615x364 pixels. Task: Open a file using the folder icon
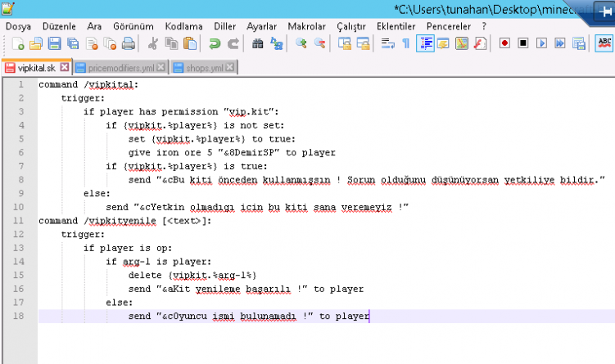[36, 43]
